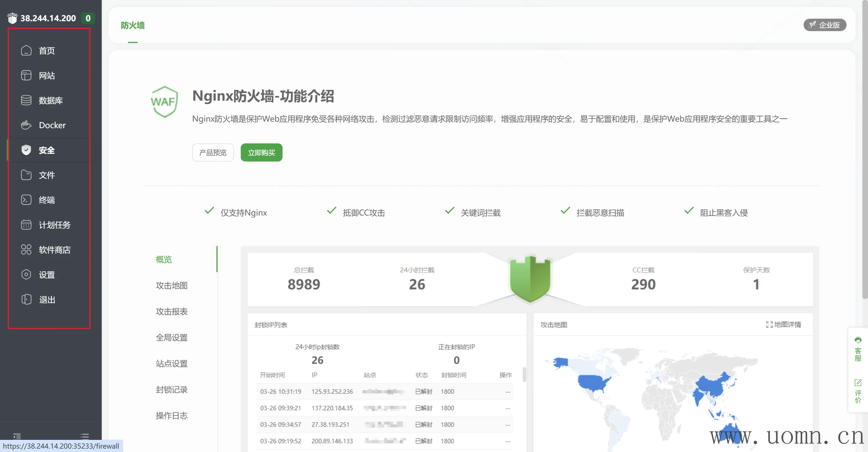Image resolution: width=868 pixels, height=452 pixels.
Task: Open customer service (客服) headset icon
Action: click(858, 340)
